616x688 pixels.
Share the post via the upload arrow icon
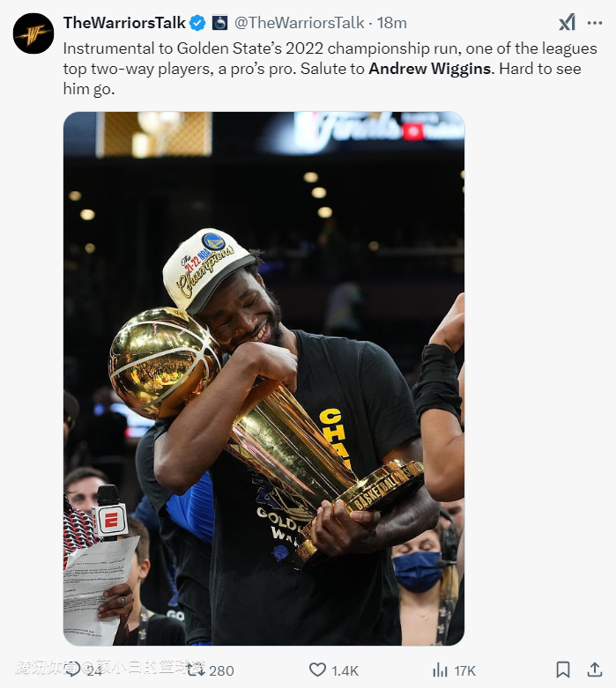click(x=595, y=670)
